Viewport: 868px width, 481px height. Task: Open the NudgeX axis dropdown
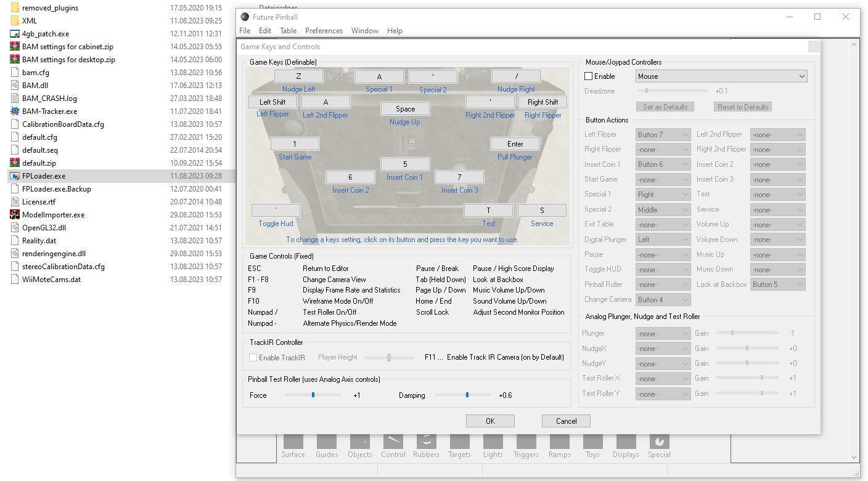coord(663,349)
